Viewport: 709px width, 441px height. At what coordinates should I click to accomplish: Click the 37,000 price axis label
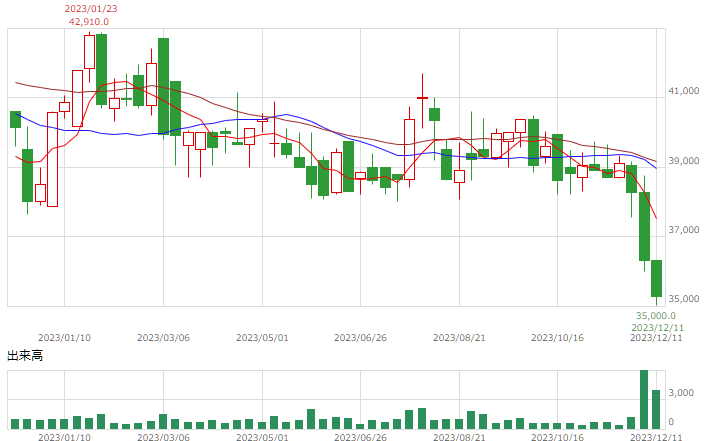click(684, 230)
